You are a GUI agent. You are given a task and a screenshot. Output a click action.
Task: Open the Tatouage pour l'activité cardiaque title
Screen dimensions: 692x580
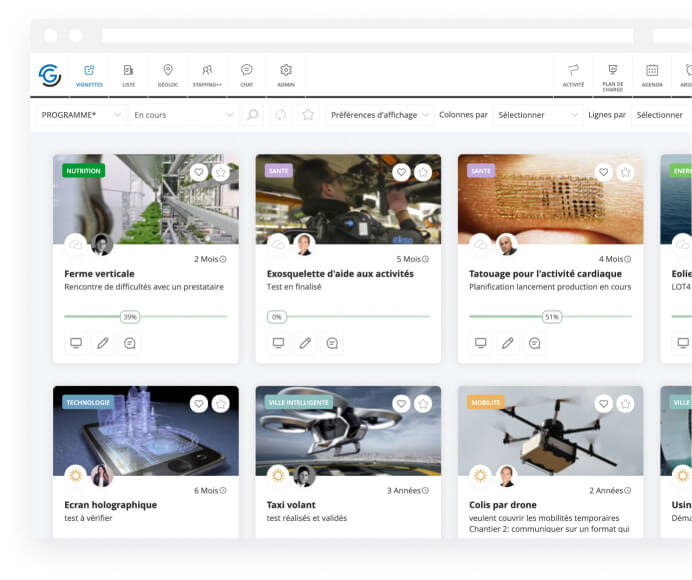(545, 273)
